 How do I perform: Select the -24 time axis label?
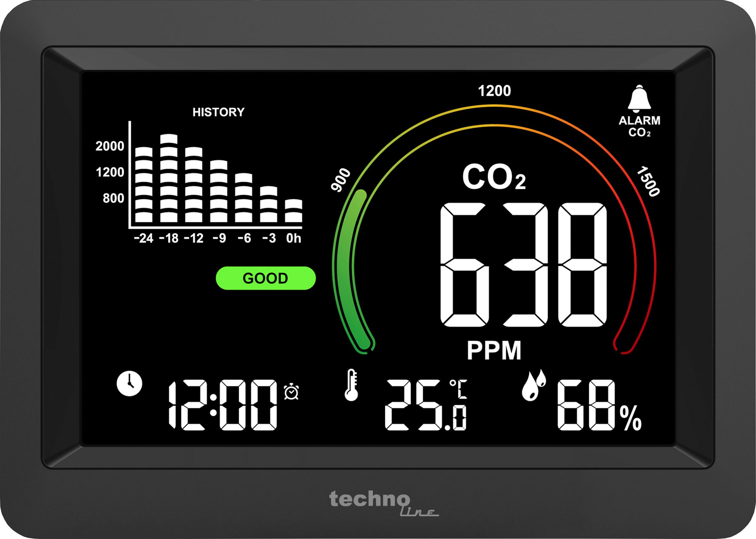[x=144, y=238]
